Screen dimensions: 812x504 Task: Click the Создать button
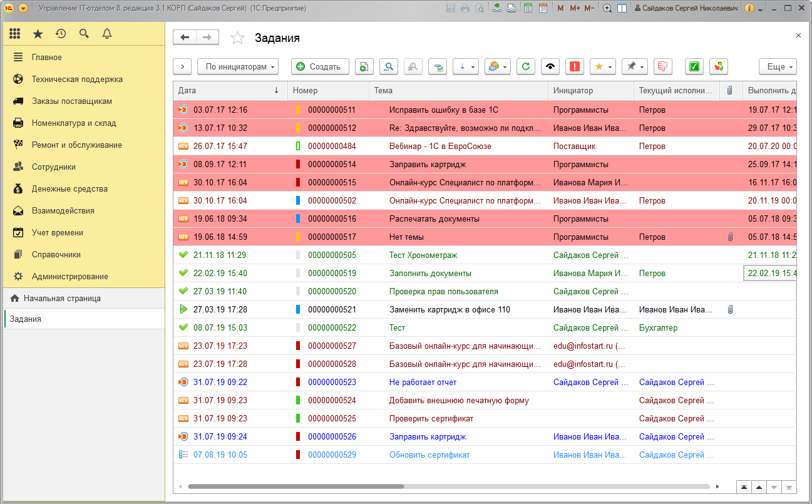pyautogui.click(x=320, y=66)
